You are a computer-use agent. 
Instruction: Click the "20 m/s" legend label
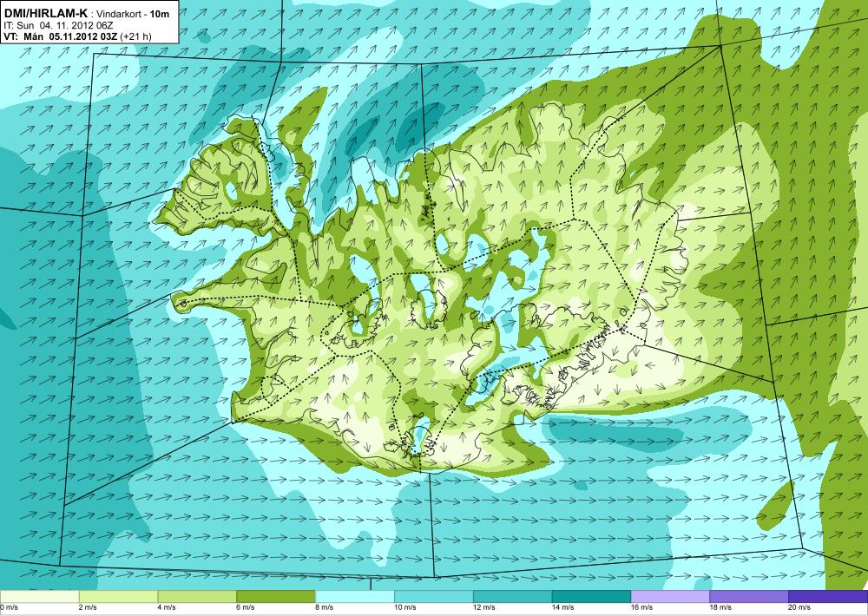(800, 607)
